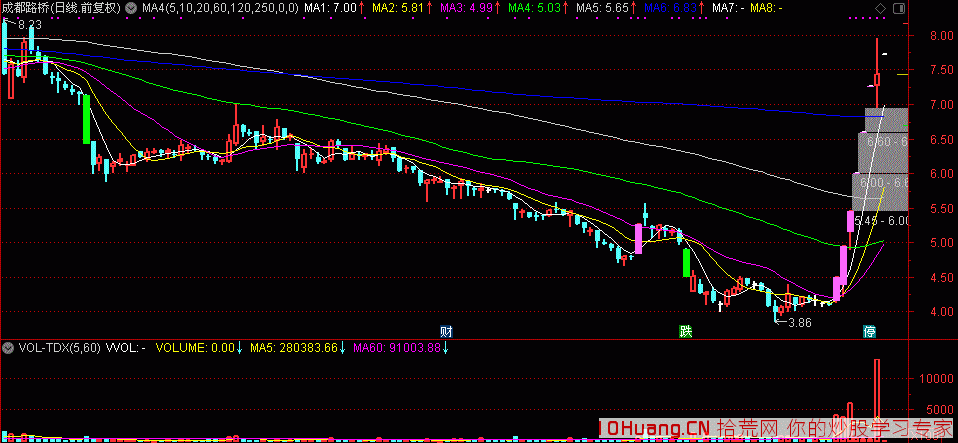
Task: Select stock title 成都路桥(日线.前复权)
Action: (62, 8)
